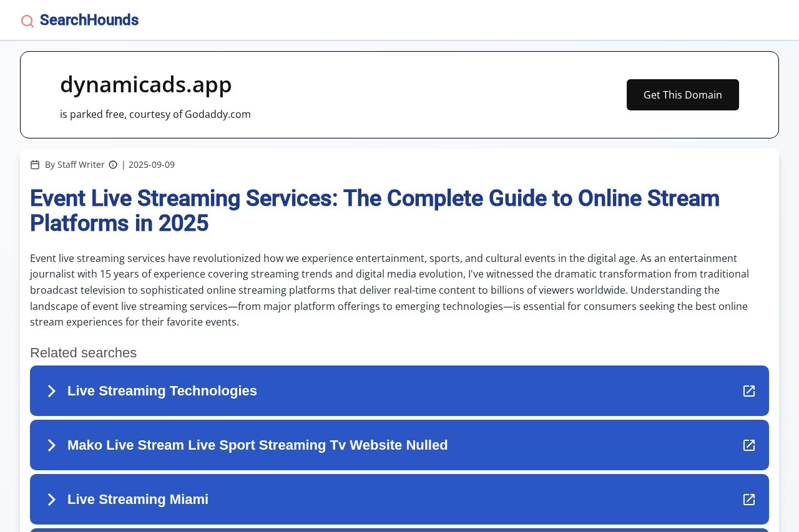Click the Related searches heading
The width and height of the screenshot is (799, 532).
click(x=83, y=352)
